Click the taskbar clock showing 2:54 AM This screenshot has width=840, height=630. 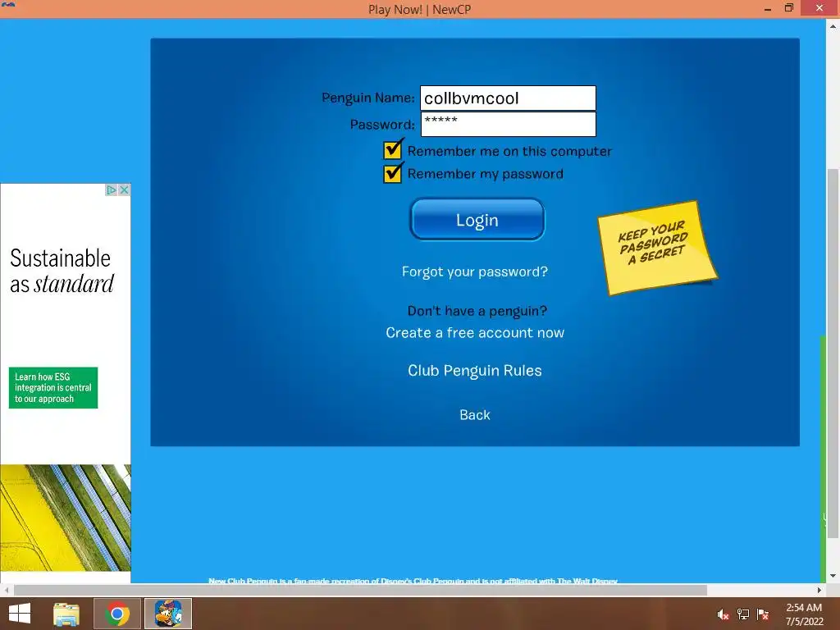tap(804, 614)
